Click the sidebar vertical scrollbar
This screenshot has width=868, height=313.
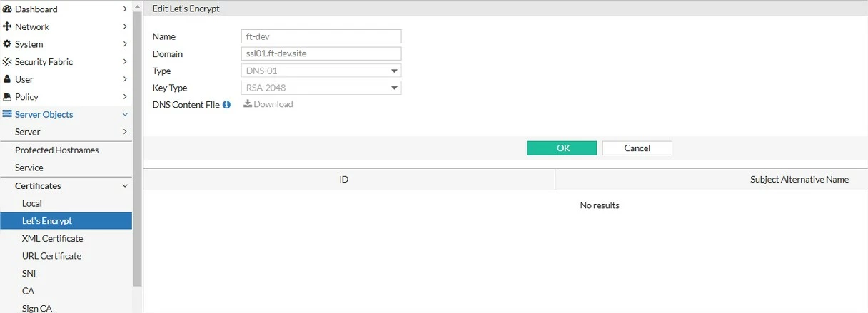(x=138, y=150)
